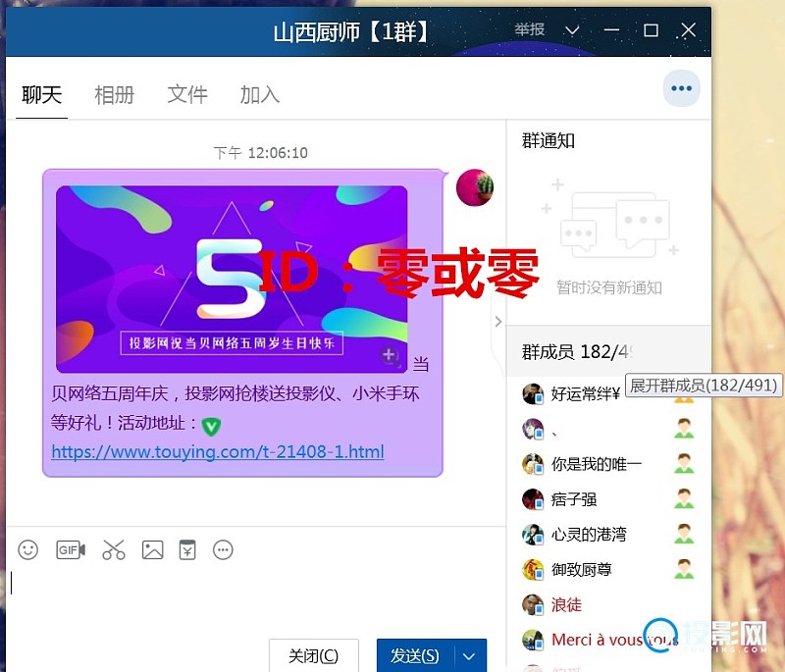This screenshot has width=785, height=672.
Task: Open the 文件 tab
Action: (x=187, y=94)
